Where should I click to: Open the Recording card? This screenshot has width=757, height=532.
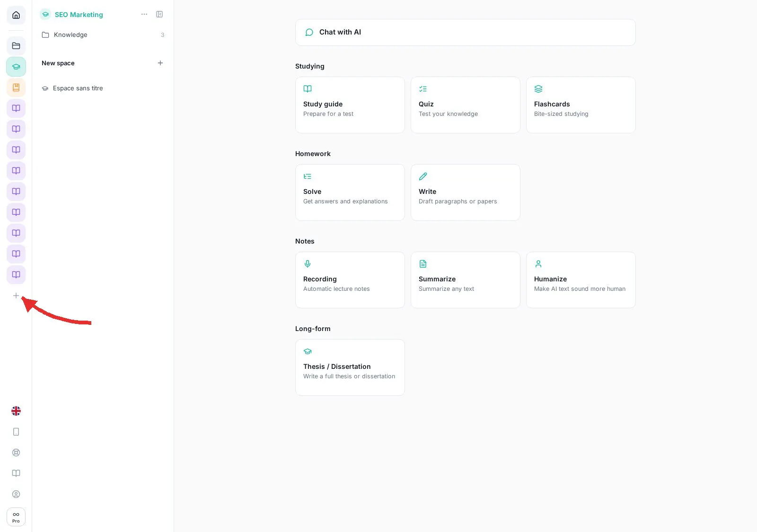(350, 280)
